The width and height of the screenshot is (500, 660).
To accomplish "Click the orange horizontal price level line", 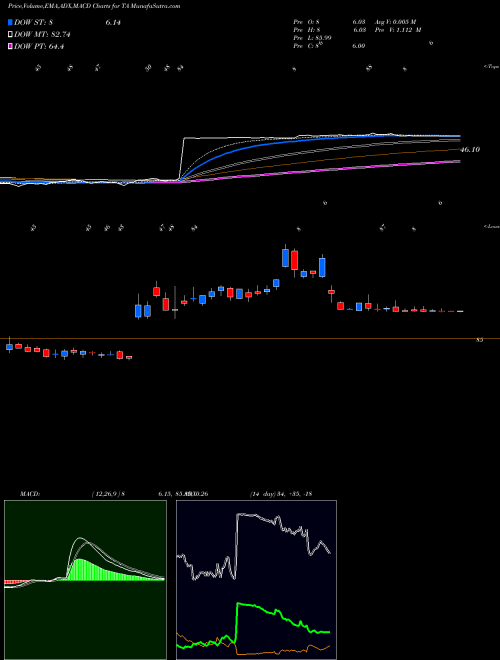I will coord(250,338).
